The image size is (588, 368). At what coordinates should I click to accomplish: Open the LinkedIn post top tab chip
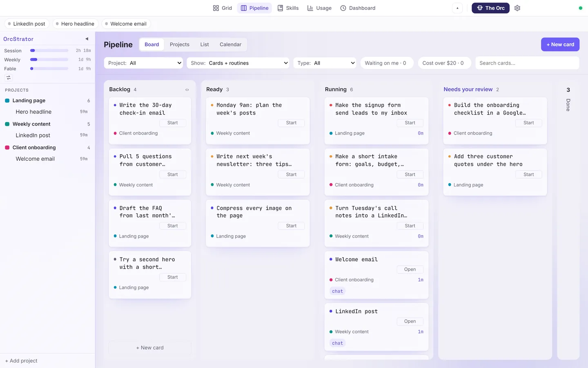click(27, 24)
